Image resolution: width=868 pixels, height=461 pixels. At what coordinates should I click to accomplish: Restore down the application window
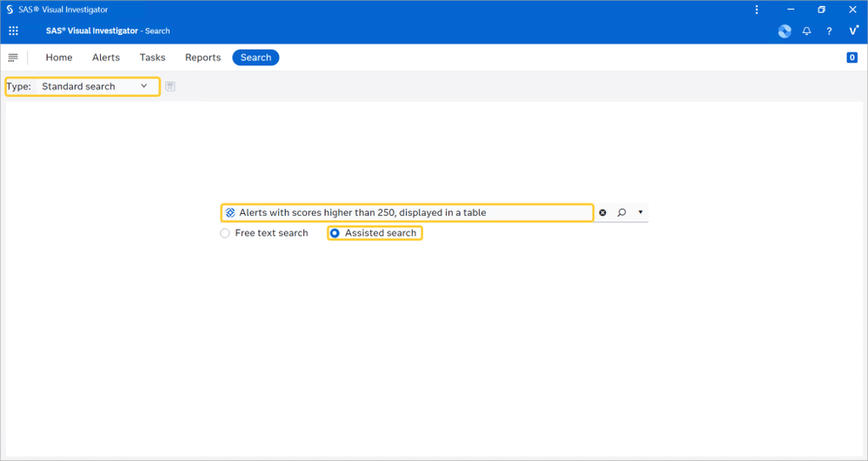[x=821, y=10]
